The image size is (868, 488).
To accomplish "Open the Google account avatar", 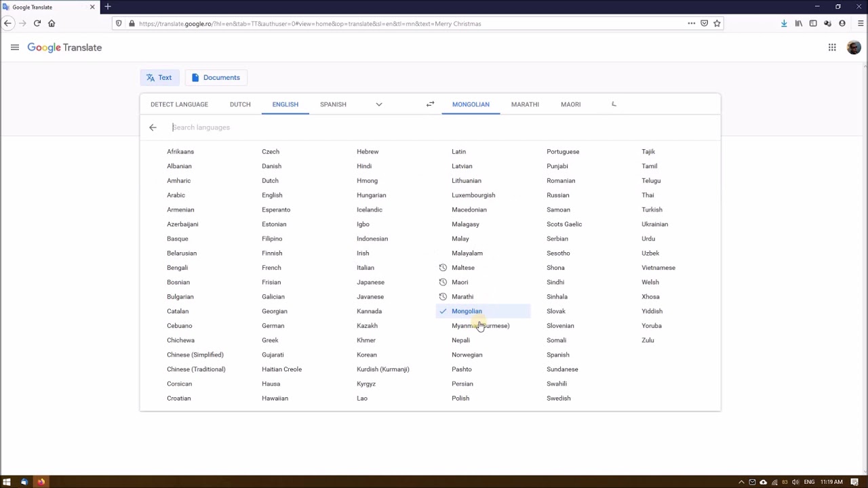I will pos(854,47).
